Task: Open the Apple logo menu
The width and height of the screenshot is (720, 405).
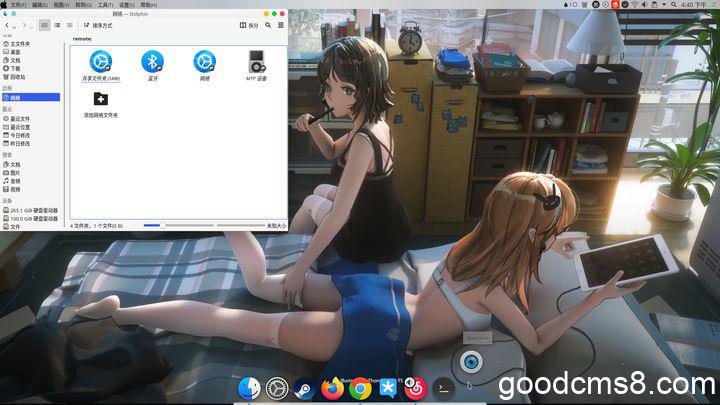Action: pyautogui.click(x=4, y=5)
